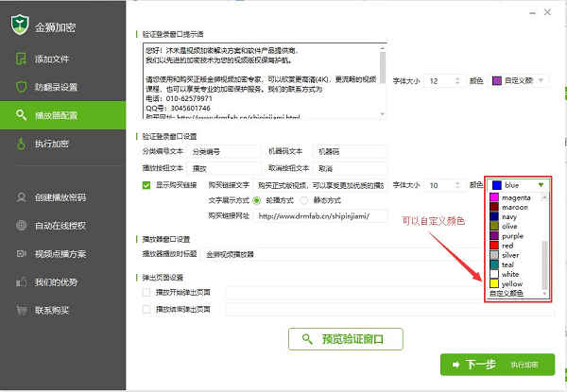567x392 pixels.
Task: Enable 播放结束弹出页面 checkbox
Action: (x=146, y=309)
